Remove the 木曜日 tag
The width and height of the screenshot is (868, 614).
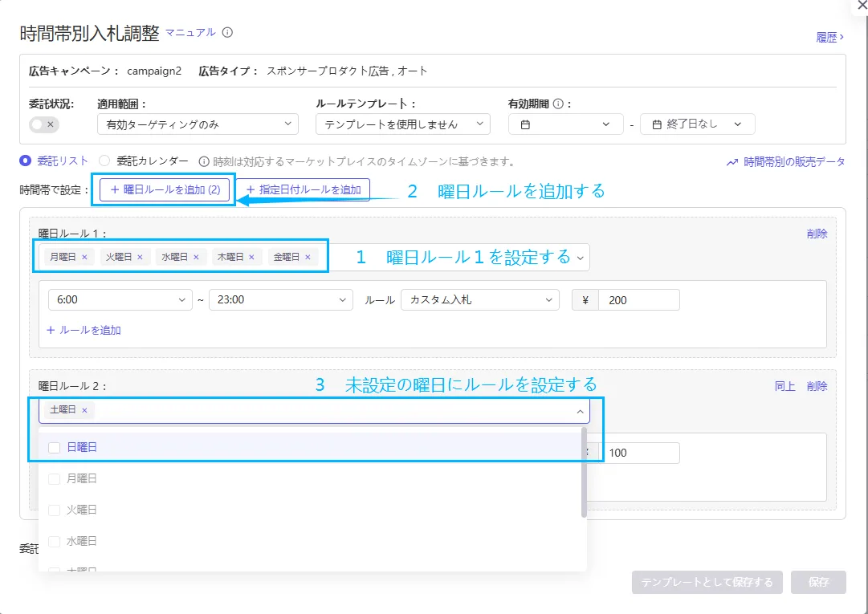click(252, 257)
